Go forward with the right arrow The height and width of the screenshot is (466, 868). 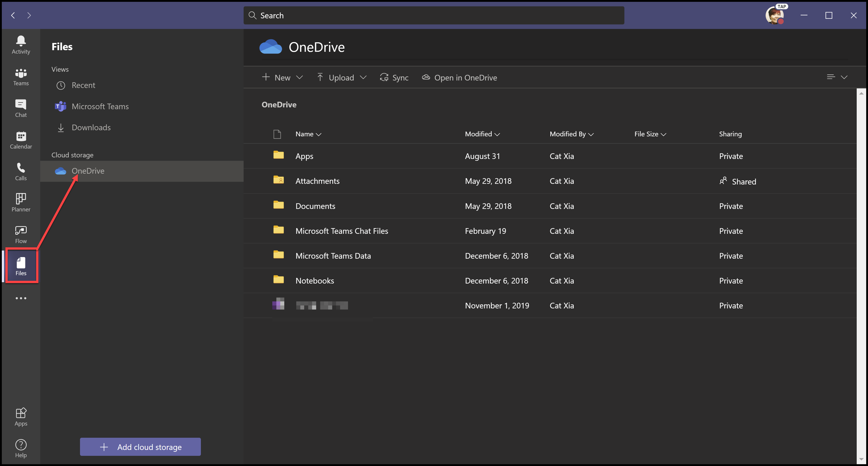tap(29, 15)
